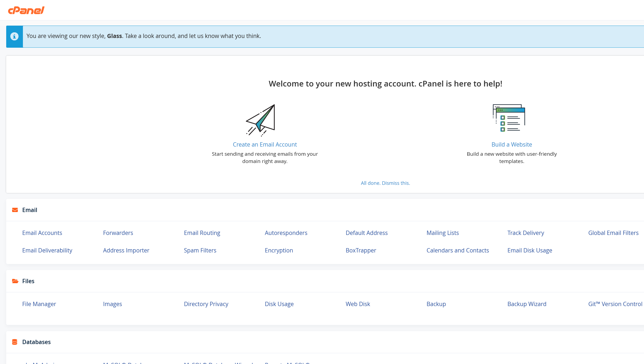Open Create an Email Account link
The image size is (644, 364).
point(265,144)
